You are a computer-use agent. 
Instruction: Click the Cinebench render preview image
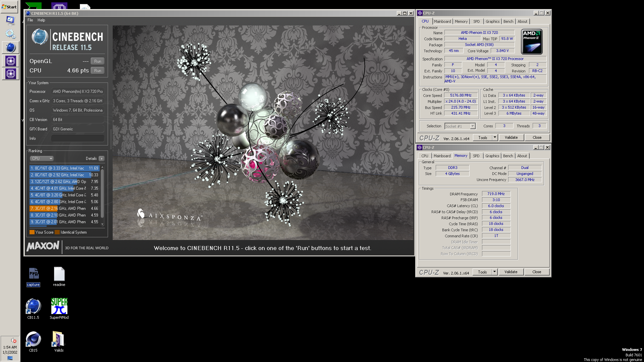point(263,133)
